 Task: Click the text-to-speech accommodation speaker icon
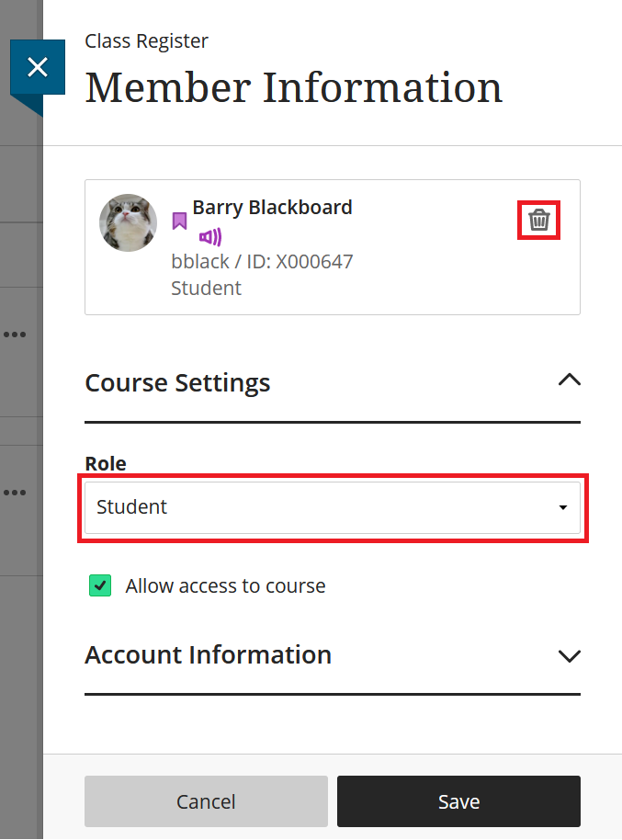coord(209,236)
